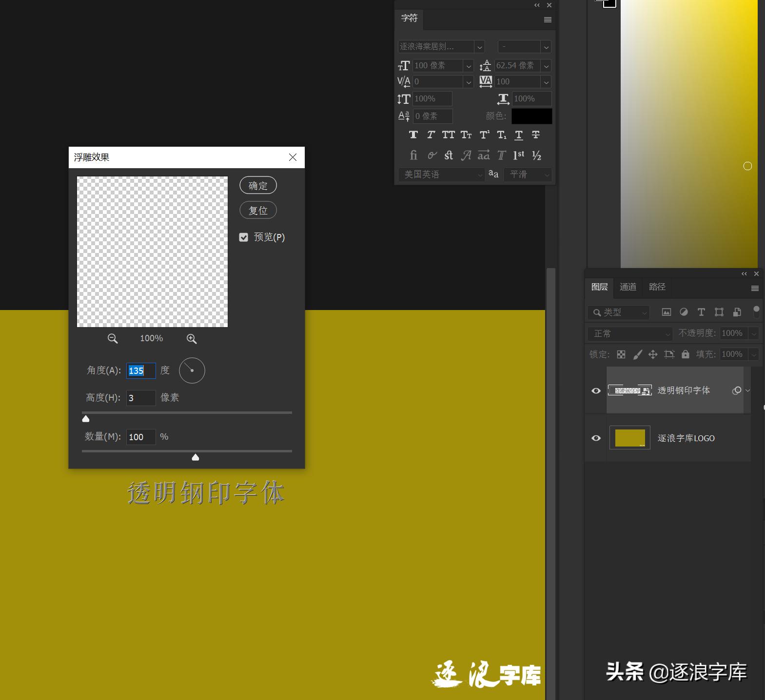Toggle Strikethrough text style
This screenshot has width=765, height=700.
point(536,135)
